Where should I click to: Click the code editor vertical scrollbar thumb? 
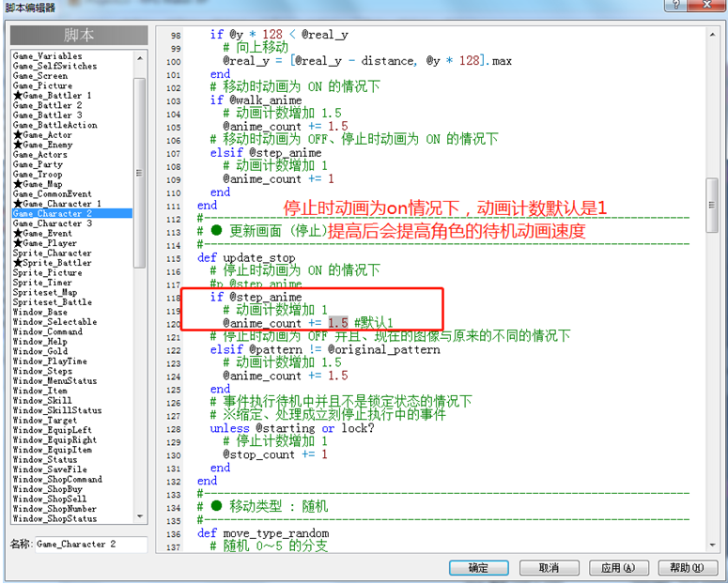pos(712,205)
